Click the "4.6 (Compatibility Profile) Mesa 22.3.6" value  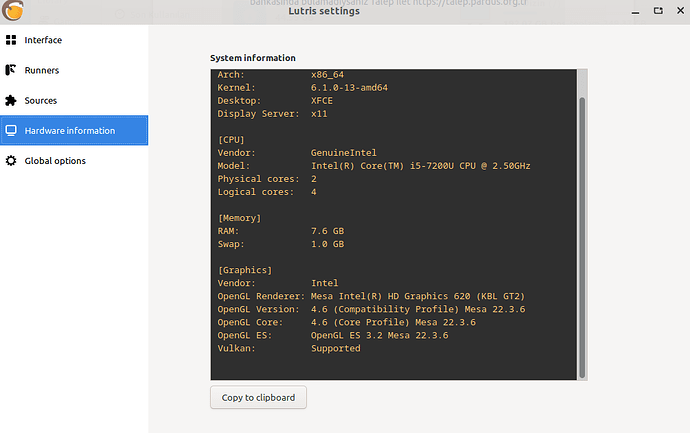pyautogui.click(x=418, y=309)
